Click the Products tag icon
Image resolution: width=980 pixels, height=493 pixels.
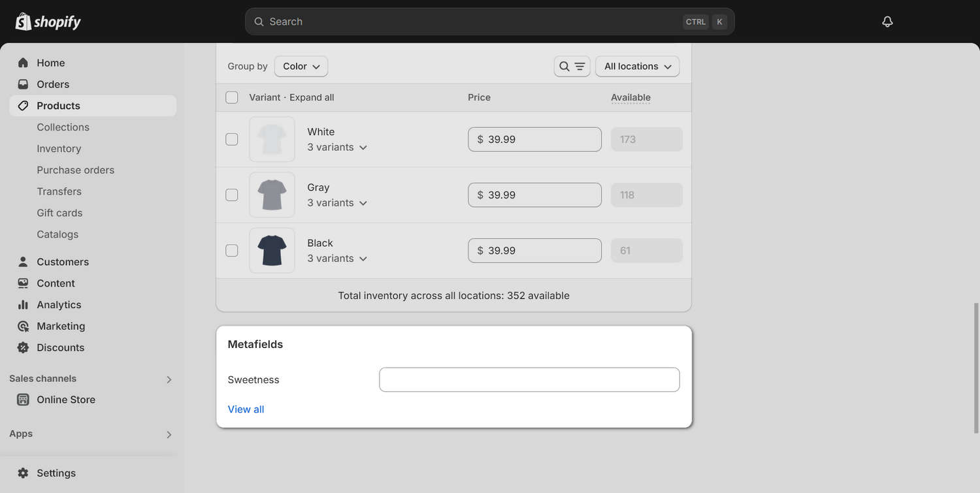tap(23, 106)
